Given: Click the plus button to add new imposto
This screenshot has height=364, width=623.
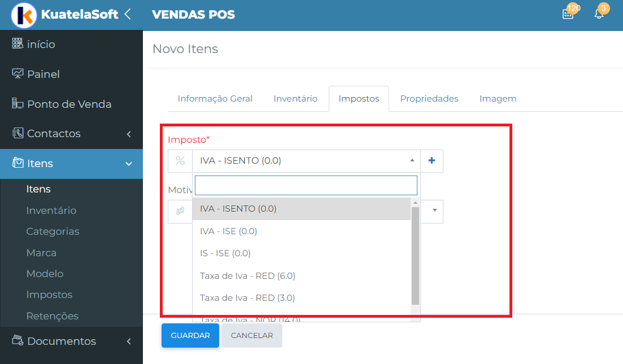Looking at the screenshot, I should click(x=432, y=161).
